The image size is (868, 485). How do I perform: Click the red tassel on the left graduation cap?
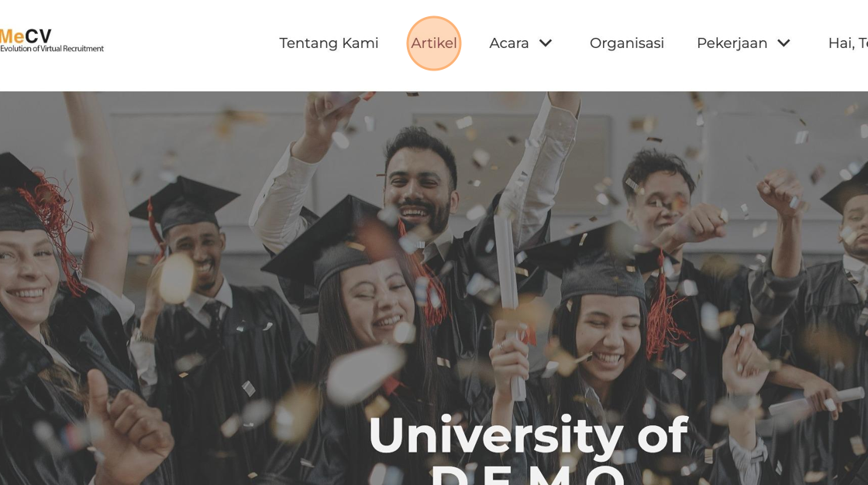tap(53, 232)
